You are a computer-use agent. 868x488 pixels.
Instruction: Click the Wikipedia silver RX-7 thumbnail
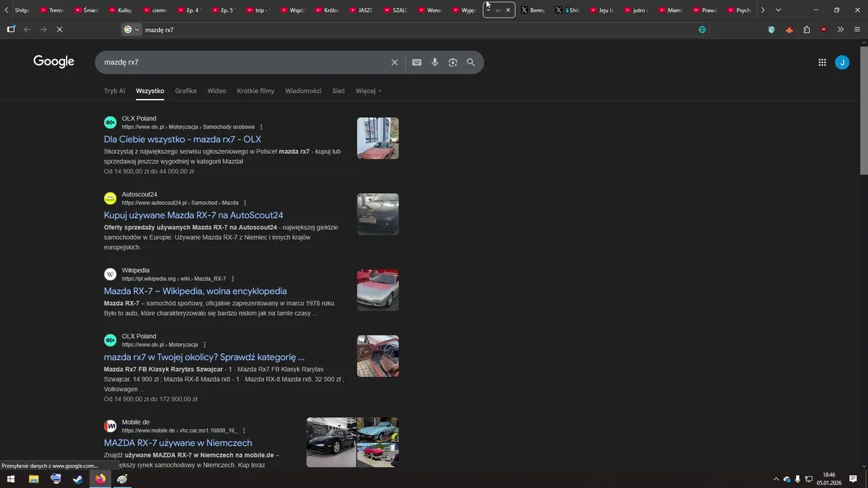tap(378, 290)
